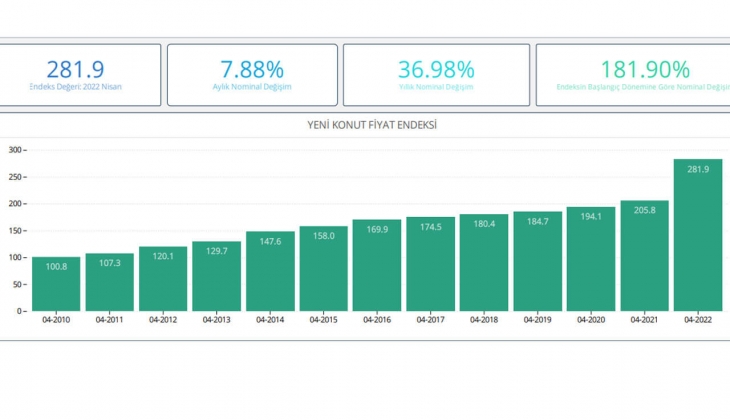This screenshot has width=730, height=420.
Task: Click the YENİ KONUT FİYAT ENDEKSİ chart title
Action: click(371, 125)
